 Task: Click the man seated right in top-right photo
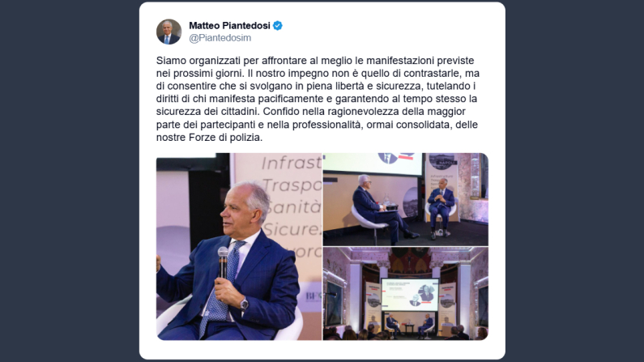pyautogui.click(x=441, y=207)
